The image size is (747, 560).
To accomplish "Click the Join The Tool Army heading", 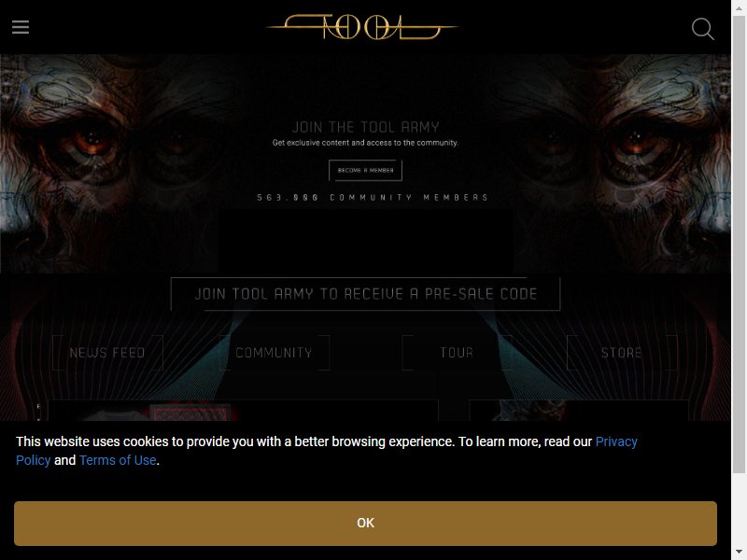I will 365,127.
